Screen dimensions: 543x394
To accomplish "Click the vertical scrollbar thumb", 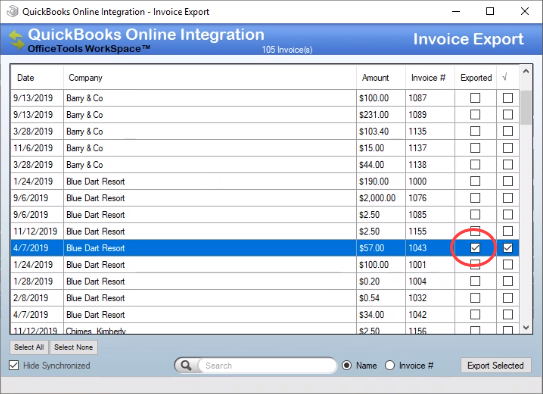I will pos(526,108).
